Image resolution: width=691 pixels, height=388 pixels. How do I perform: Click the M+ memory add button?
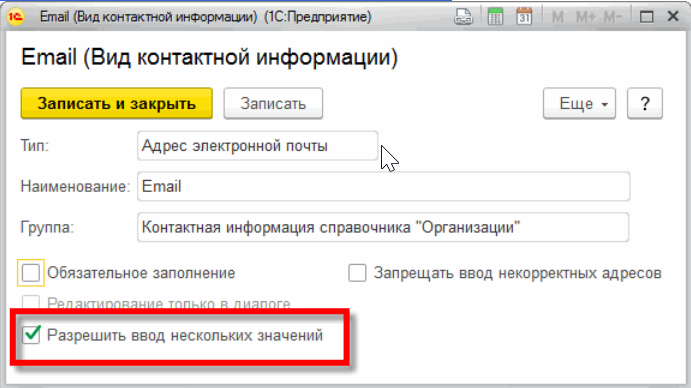pyautogui.click(x=586, y=17)
